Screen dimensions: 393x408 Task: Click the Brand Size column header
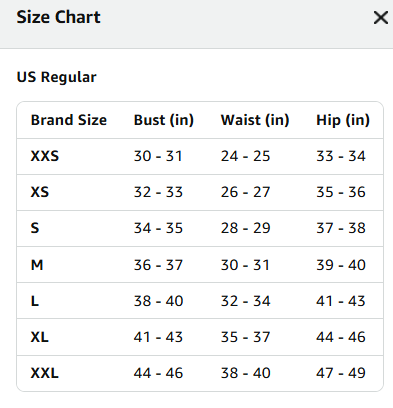point(69,120)
